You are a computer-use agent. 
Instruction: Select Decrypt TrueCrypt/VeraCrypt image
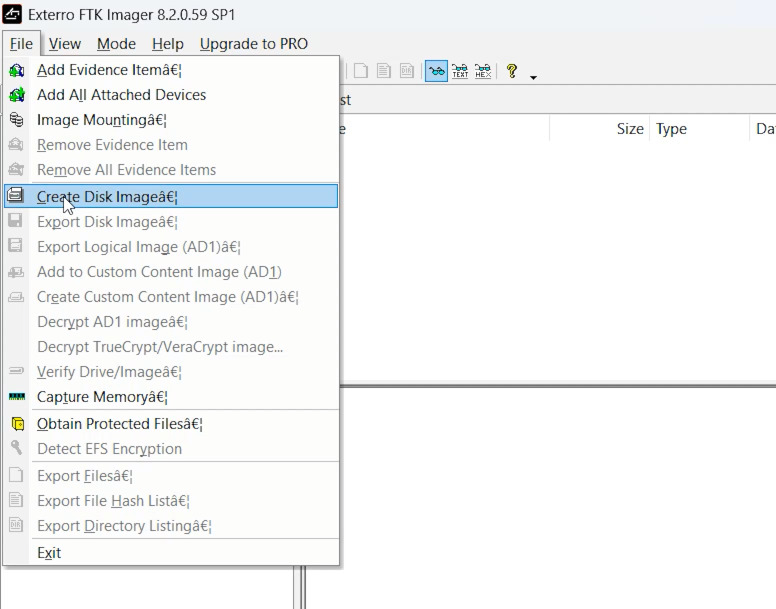pos(171,347)
